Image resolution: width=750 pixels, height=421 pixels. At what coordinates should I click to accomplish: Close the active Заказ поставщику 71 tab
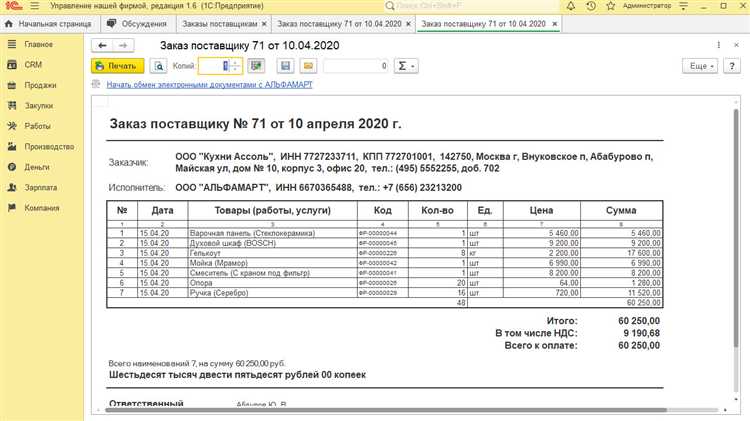tap(555, 23)
